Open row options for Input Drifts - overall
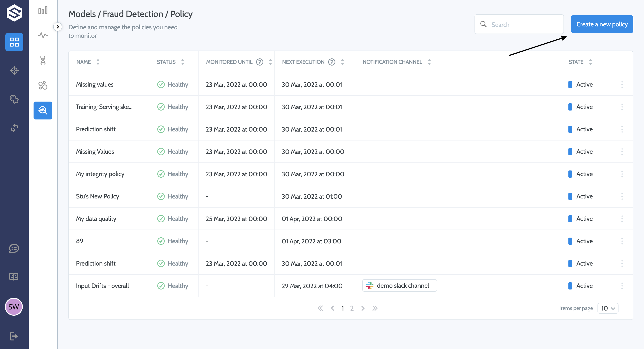The height and width of the screenshot is (349, 644). point(622,286)
